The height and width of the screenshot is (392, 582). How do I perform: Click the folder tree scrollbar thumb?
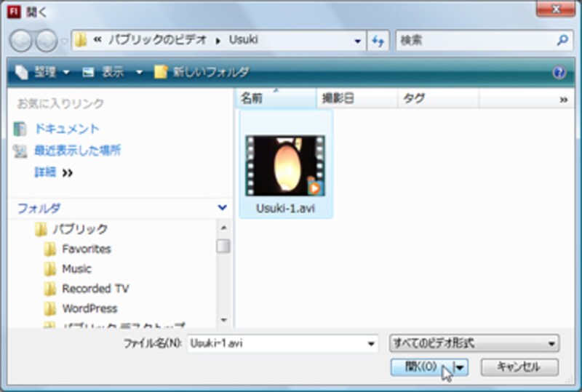point(223,246)
